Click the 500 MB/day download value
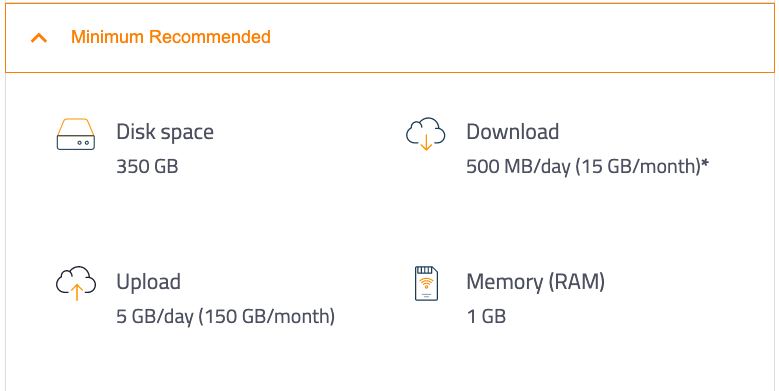Screen dimensions: 779x391 click(x=518, y=167)
